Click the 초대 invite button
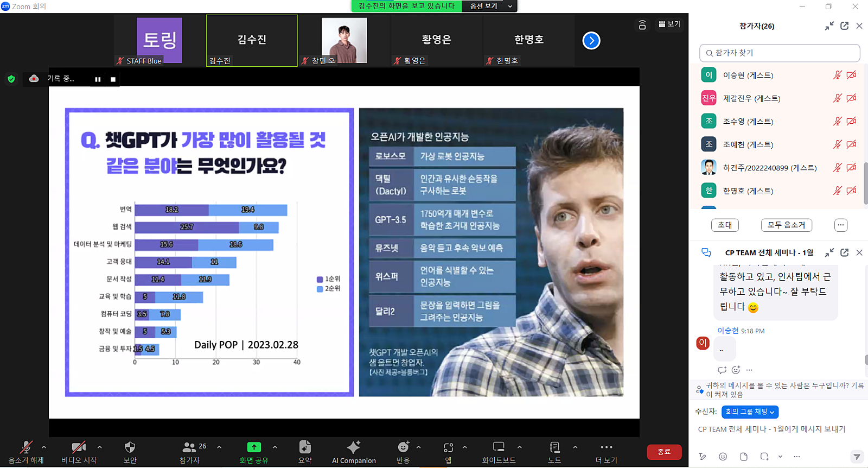The height and width of the screenshot is (468, 868). tap(725, 225)
